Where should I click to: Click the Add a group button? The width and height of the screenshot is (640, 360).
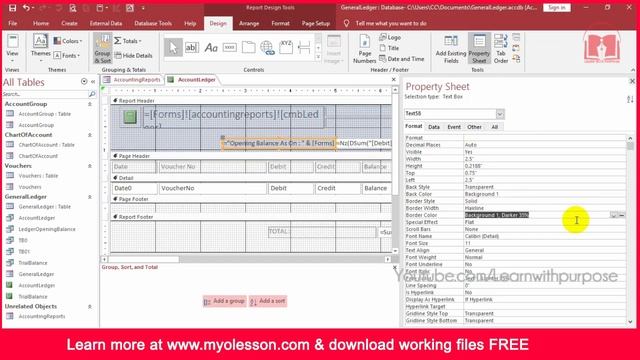(x=225, y=301)
